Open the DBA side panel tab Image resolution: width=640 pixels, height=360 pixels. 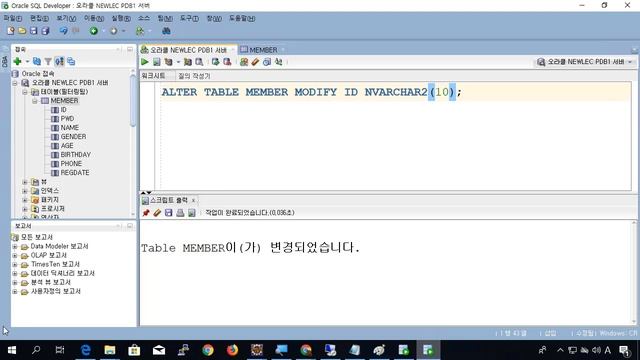click(x=4, y=61)
